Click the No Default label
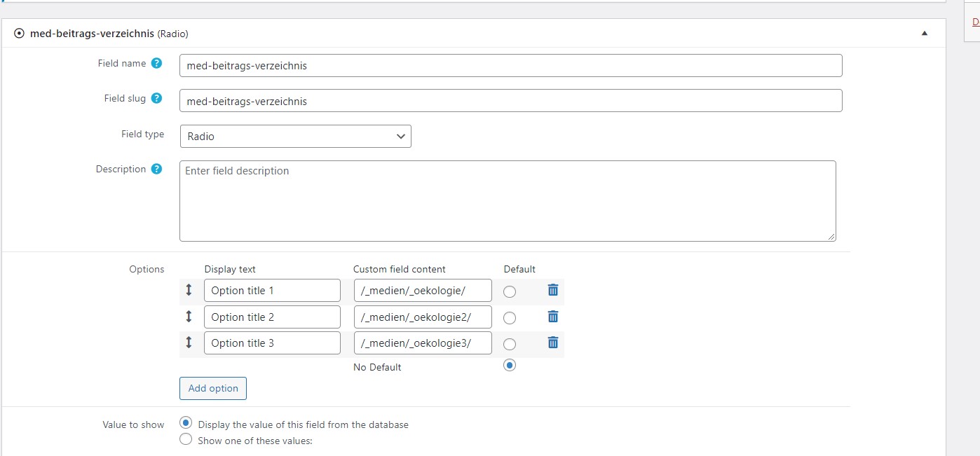Image resolution: width=980 pixels, height=456 pixels. tap(377, 367)
